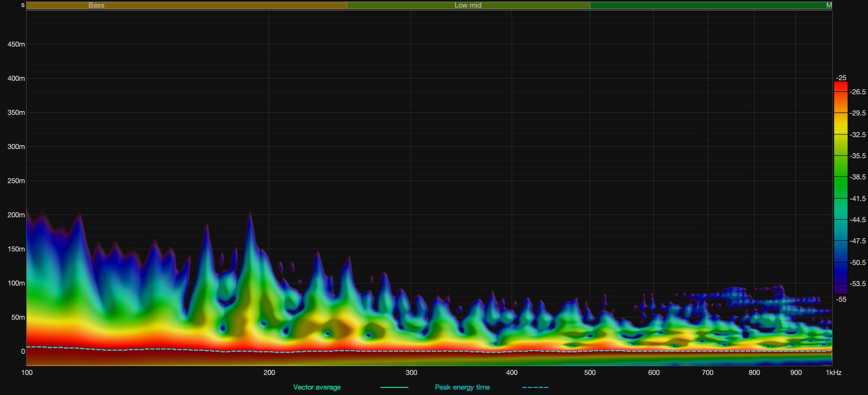
Task: Click the 1kHz frequency axis label
Action: (x=833, y=373)
